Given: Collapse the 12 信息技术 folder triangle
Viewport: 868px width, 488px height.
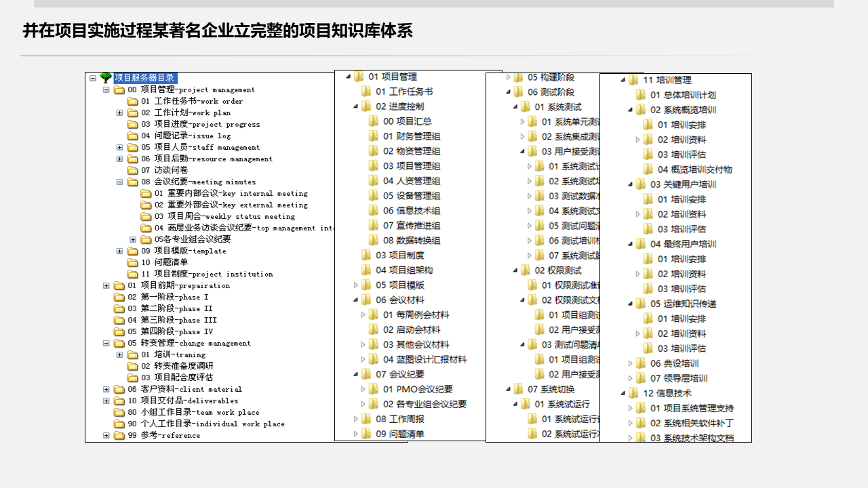Looking at the screenshot, I should 623,393.
